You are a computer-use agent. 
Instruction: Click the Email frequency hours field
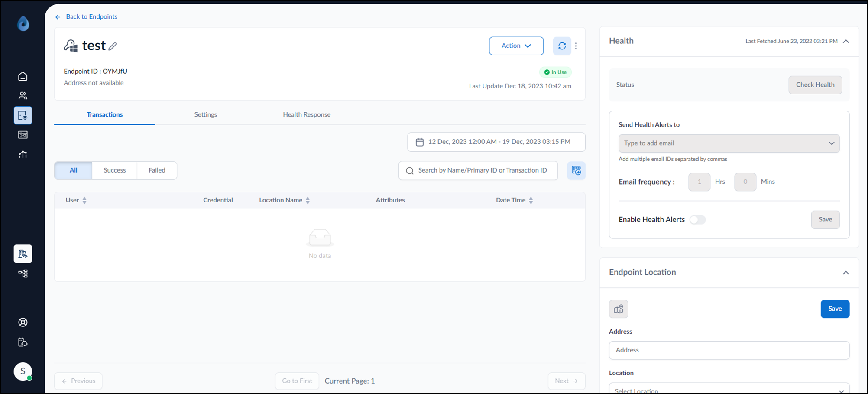coord(699,182)
